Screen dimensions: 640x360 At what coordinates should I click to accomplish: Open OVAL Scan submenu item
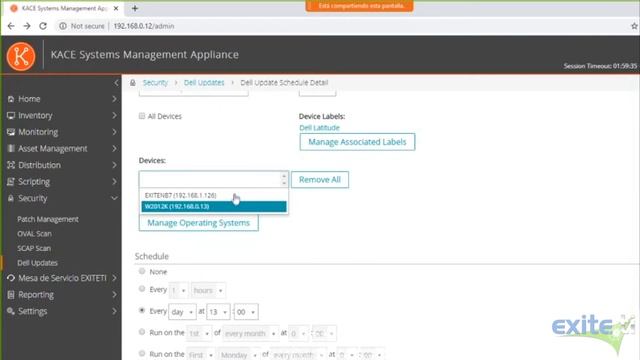[34, 234]
